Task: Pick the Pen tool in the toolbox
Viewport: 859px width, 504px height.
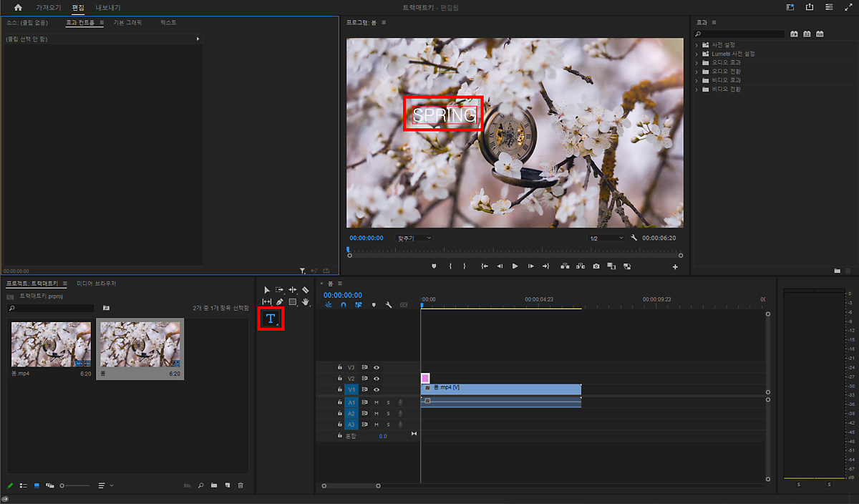Action: [280, 302]
